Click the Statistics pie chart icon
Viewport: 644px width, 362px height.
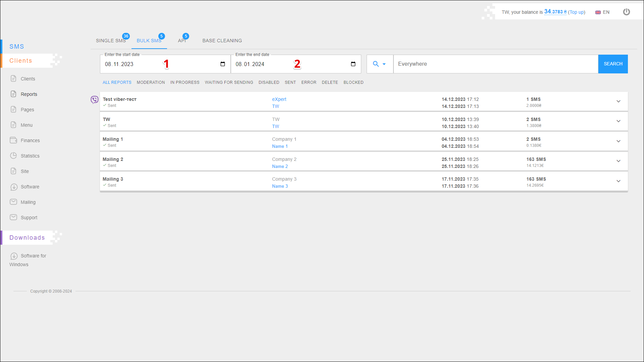point(13,156)
